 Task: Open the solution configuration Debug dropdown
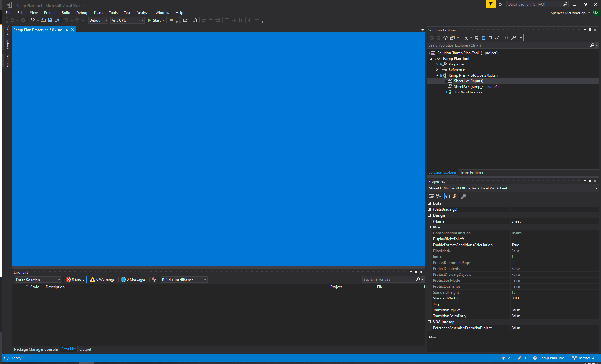[x=105, y=20]
